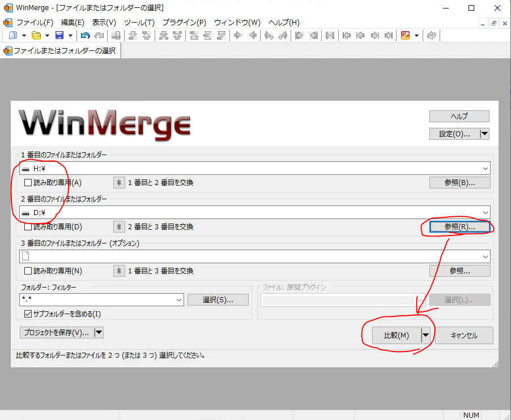The width and height of the screenshot is (511, 420).
Task: Click the First Difference toolbar icon
Action: 194,35
